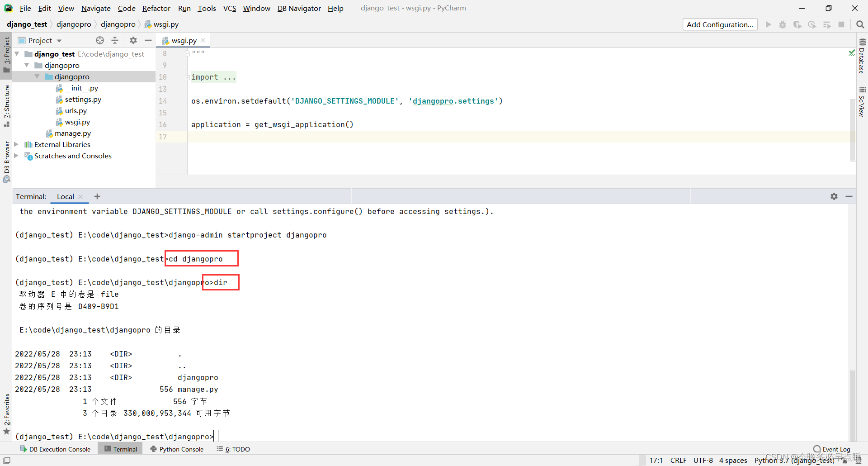The width and height of the screenshot is (868, 466).
Task: Open the TODO tool window
Action: coord(233,449)
